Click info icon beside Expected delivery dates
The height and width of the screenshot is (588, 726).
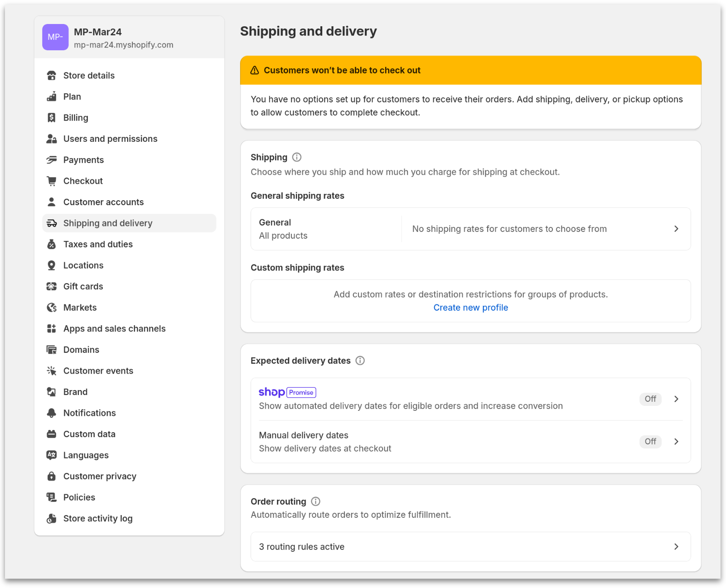pos(360,361)
